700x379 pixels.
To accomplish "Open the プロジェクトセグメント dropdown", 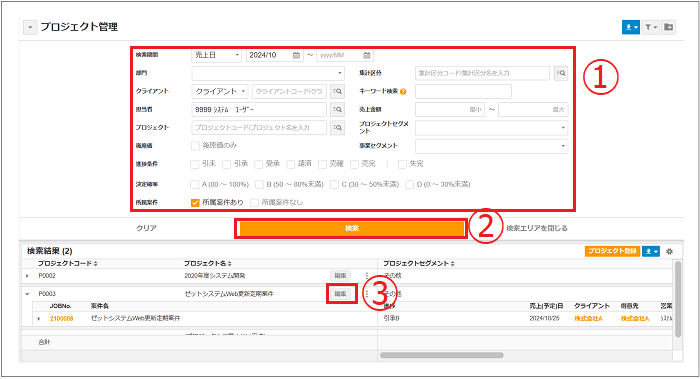I will point(492,128).
